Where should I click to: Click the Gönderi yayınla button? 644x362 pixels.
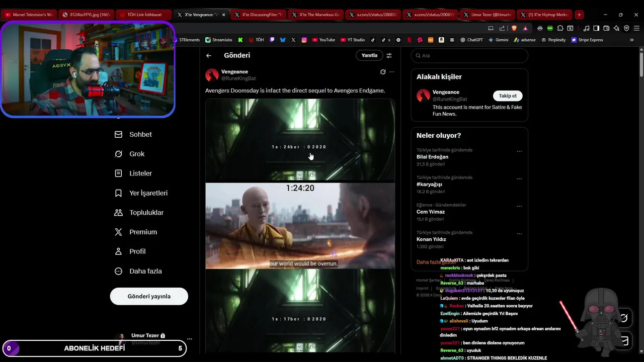click(x=149, y=296)
